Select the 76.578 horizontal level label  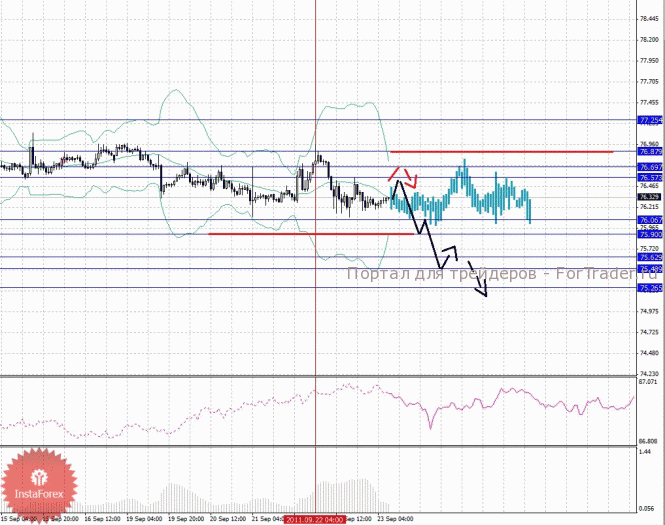point(650,178)
